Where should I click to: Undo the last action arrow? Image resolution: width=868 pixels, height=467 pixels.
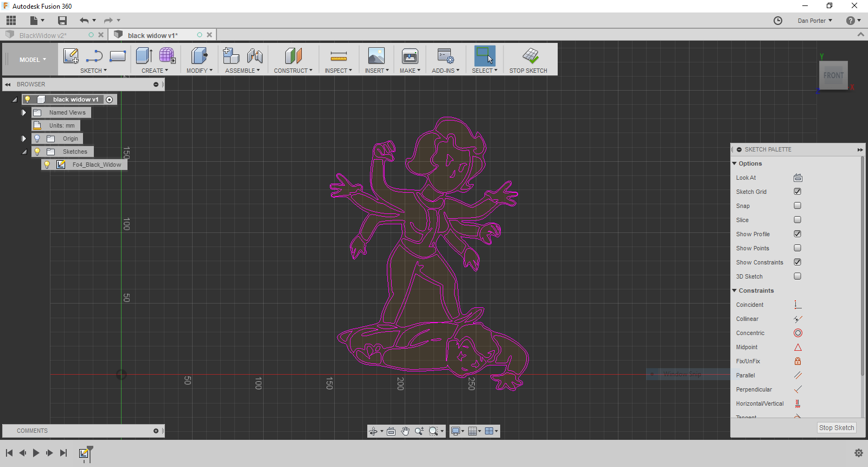tap(84, 21)
